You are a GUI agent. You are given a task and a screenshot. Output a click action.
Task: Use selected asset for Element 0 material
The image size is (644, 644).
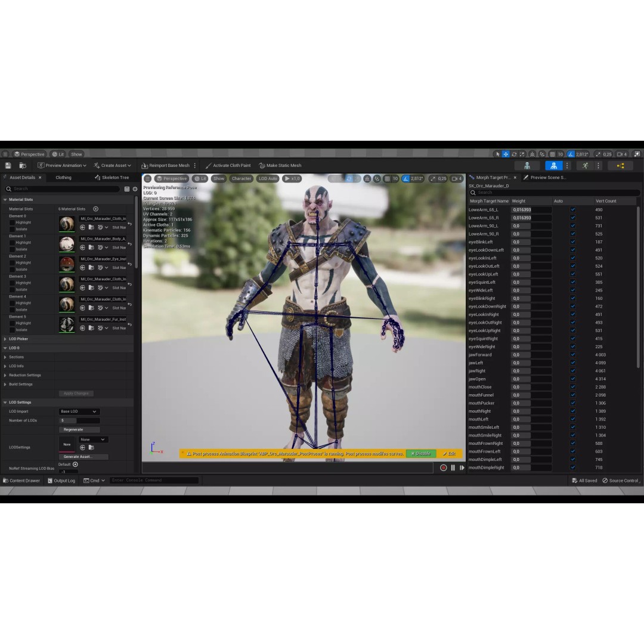coord(82,227)
